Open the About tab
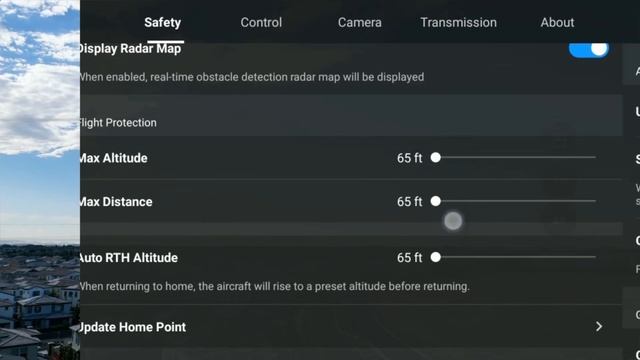 [x=557, y=22]
